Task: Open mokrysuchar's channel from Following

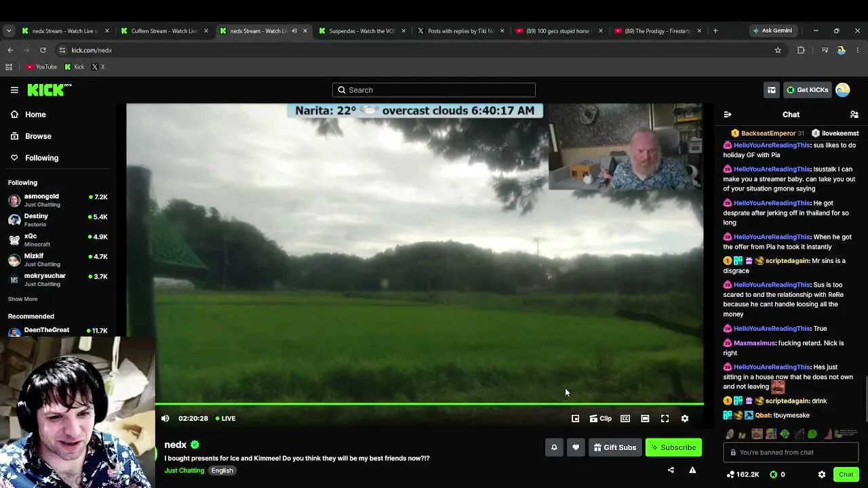Action: pyautogui.click(x=58, y=280)
